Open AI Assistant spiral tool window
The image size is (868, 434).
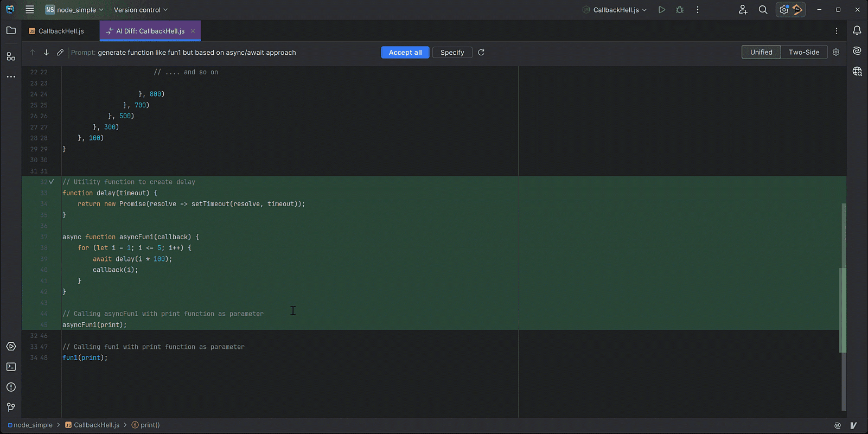(857, 51)
